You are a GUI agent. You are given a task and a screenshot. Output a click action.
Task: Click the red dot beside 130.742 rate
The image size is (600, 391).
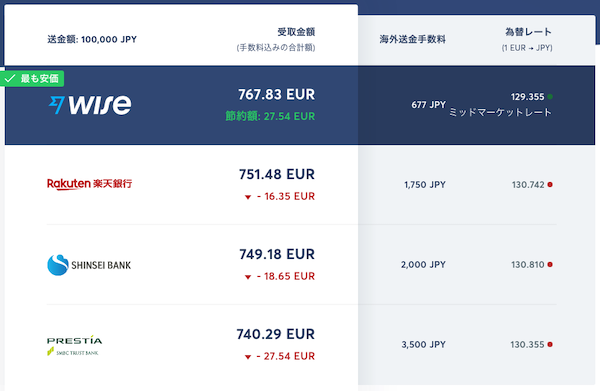tap(550, 185)
